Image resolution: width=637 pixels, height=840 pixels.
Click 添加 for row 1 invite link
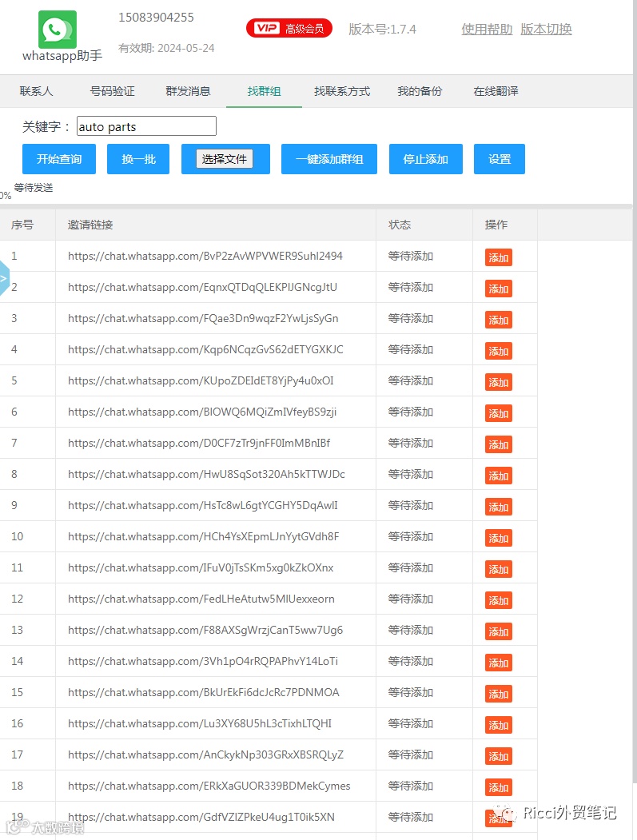(499, 257)
